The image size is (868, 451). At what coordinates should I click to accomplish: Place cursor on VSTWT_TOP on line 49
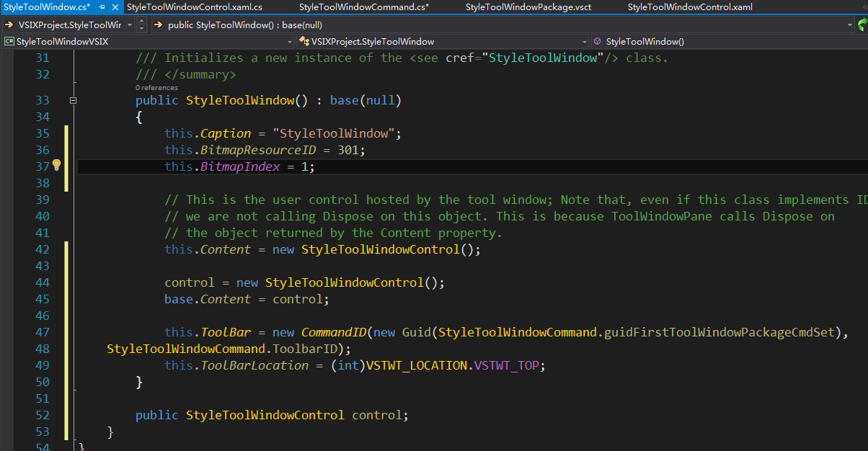tap(506, 365)
